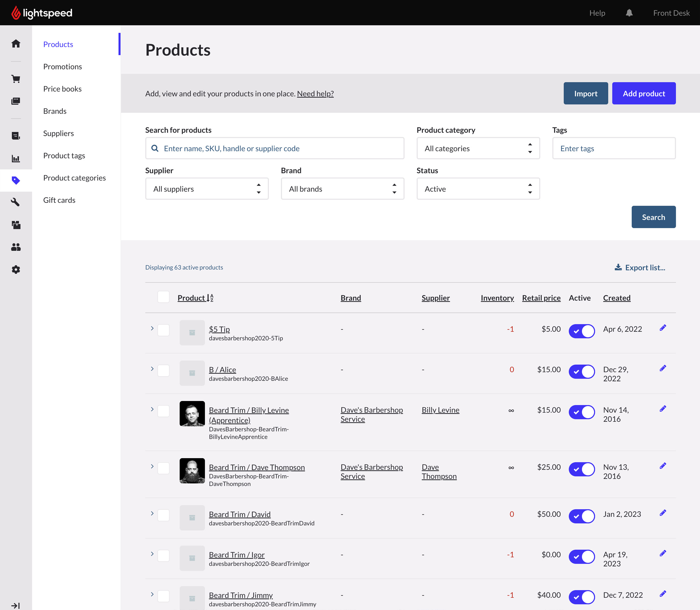Toggle off active switch for B / Alice
Viewport: 700px width, 610px height.
coord(581,371)
